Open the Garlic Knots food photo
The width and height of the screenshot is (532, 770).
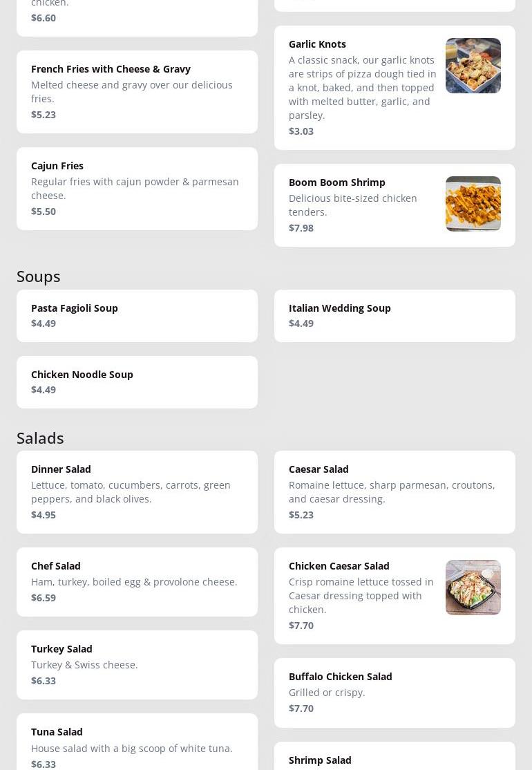coord(473,66)
